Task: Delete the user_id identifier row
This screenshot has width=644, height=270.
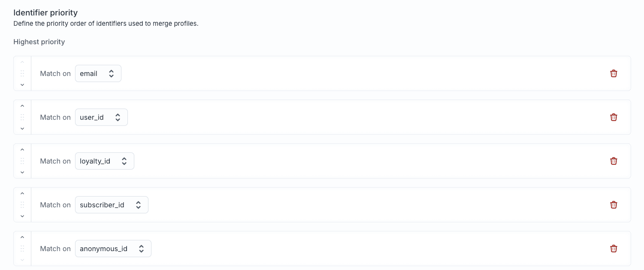Action: tap(614, 117)
